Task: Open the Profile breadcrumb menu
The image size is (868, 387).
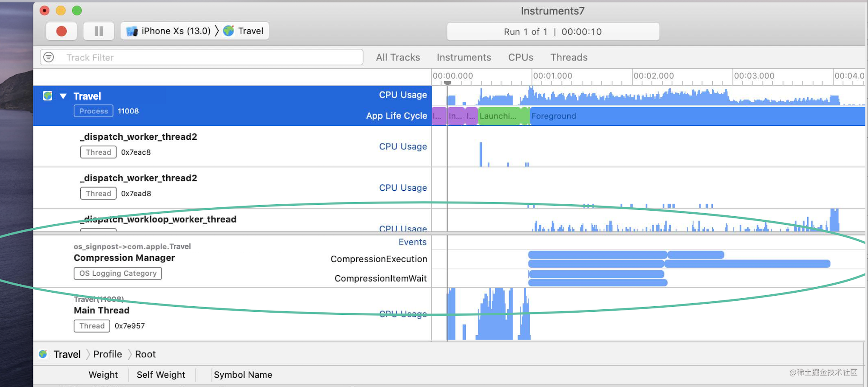Action: tap(108, 354)
